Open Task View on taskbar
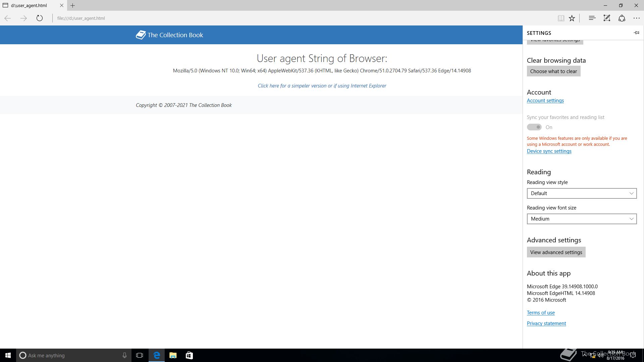Image resolution: width=644 pixels, height=362 pixels. pos(140,355)
